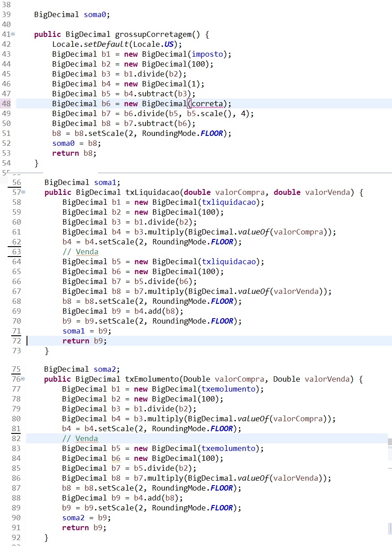
Task: Click the correta argument on line 48
Action: point(207,104)
